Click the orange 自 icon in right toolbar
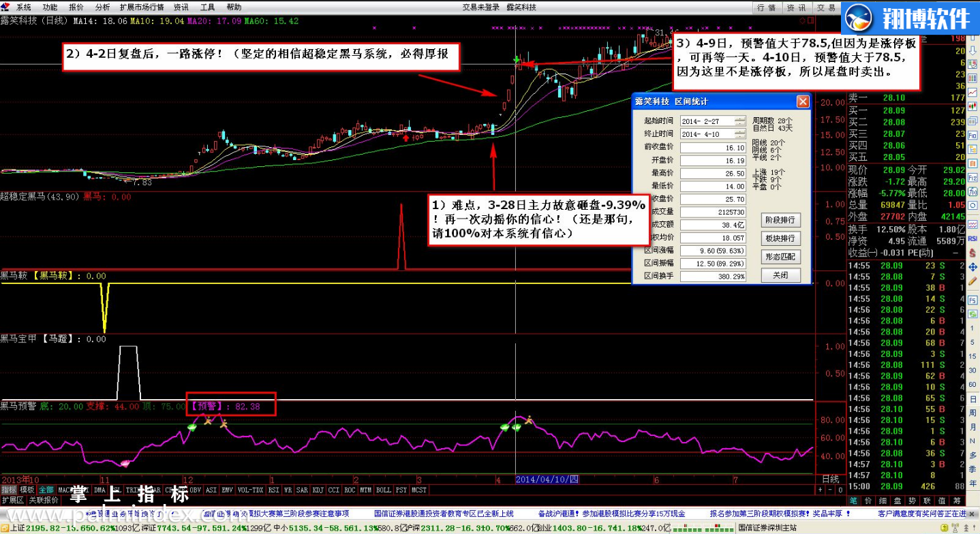 (973, 163)
